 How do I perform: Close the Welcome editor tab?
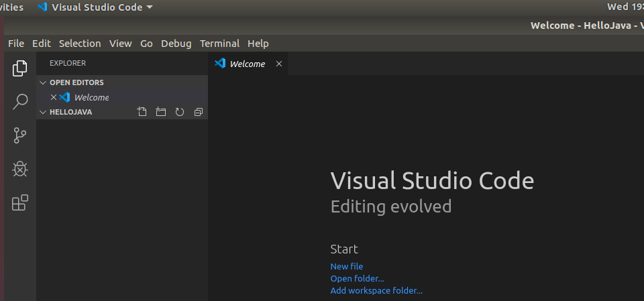point(279,64)
